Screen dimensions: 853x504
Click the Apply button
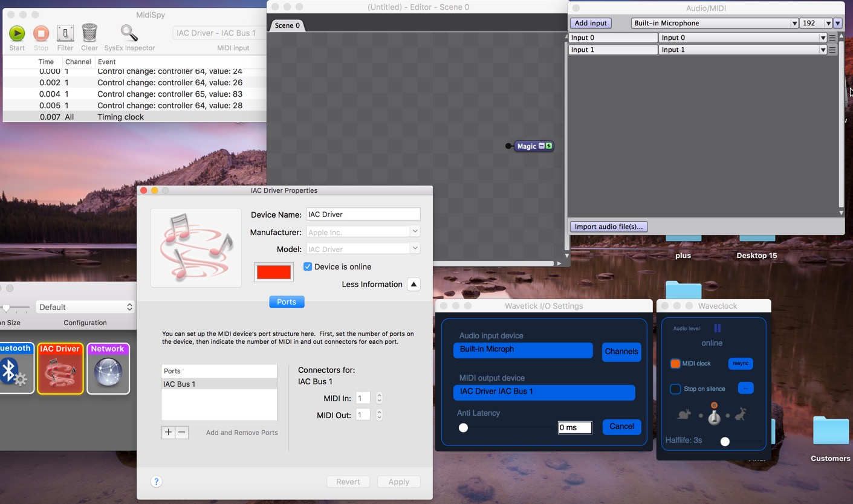pyautogui.click(x=399, y=482)
